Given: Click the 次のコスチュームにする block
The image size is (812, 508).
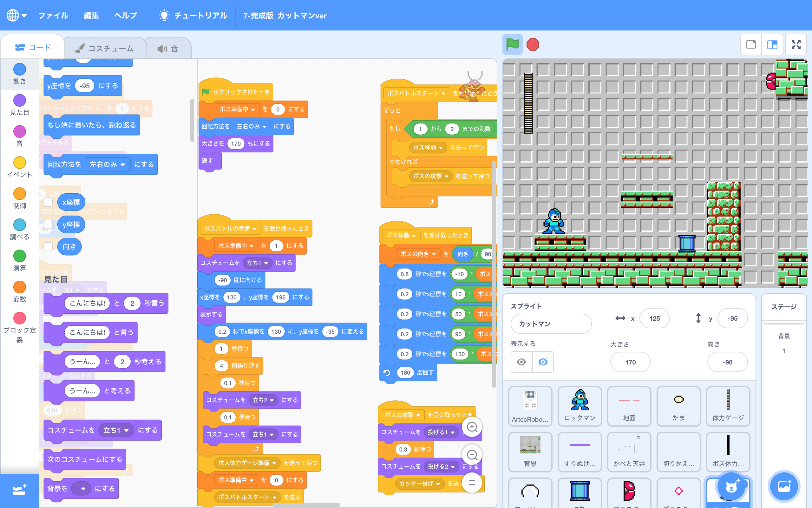Looking at the screenshot, I should coord(85,459).
